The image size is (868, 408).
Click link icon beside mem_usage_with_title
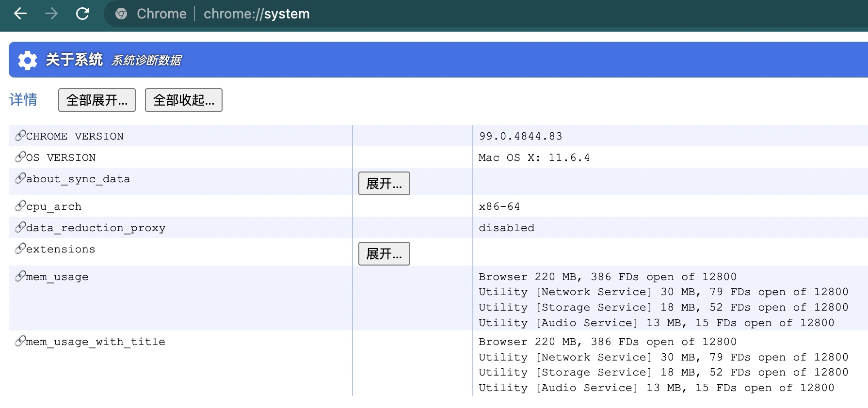click(20, 341)
